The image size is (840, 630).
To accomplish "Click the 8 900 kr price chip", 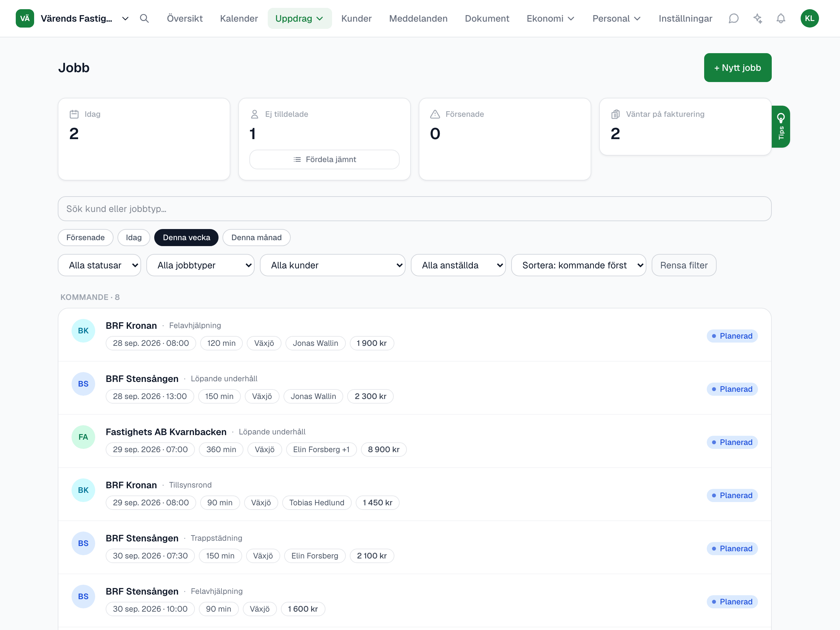I will [384, 450].
